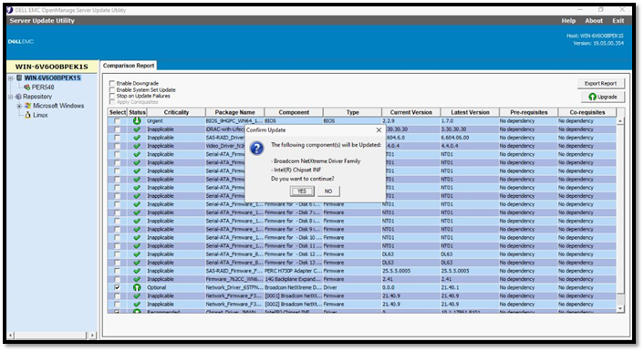Click the green check in Video_Driver row

[x=137, y=146]
